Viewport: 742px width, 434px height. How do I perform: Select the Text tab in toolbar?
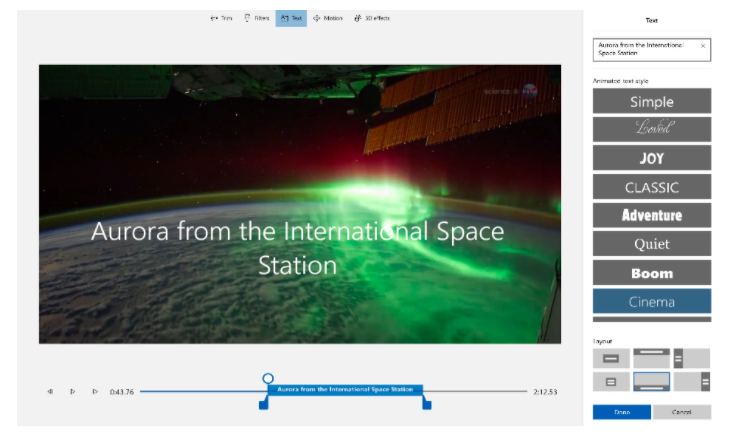(291, 18)
